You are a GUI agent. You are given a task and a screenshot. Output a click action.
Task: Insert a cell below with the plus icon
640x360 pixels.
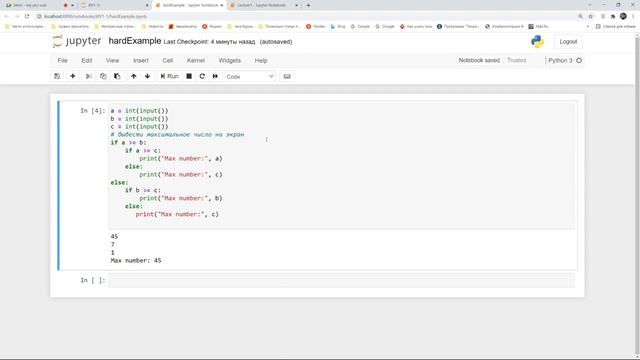[x=73, y=76]
